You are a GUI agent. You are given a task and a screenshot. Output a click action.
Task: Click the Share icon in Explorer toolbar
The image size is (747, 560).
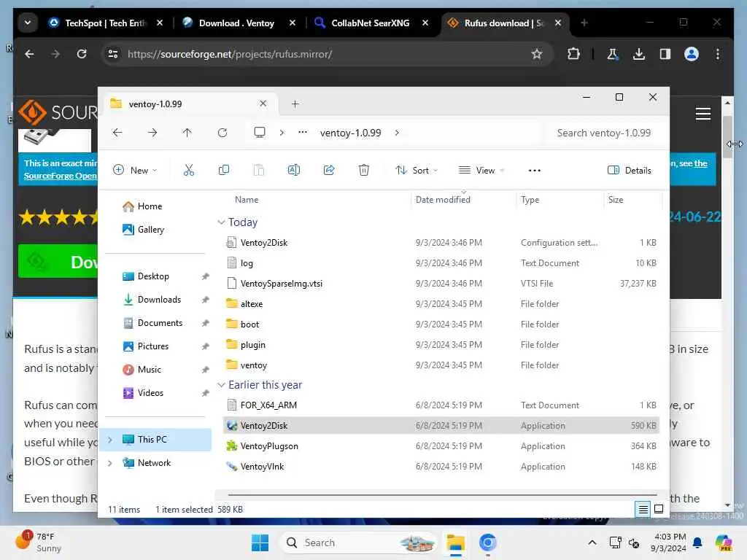click(x=329, y=171)
